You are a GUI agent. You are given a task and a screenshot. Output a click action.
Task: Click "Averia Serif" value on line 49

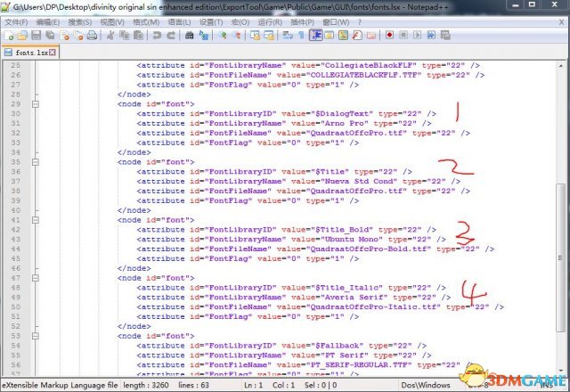[x=354, y=297]
